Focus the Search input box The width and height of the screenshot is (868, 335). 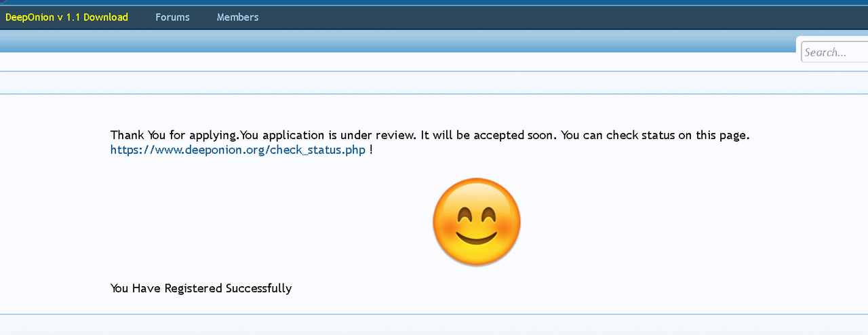click(x=835, y=52)
